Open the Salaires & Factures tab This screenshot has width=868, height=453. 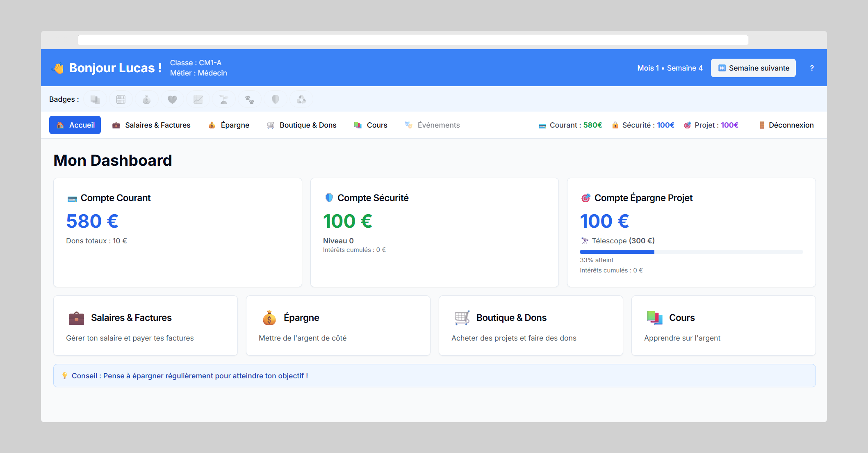point(151,125)
